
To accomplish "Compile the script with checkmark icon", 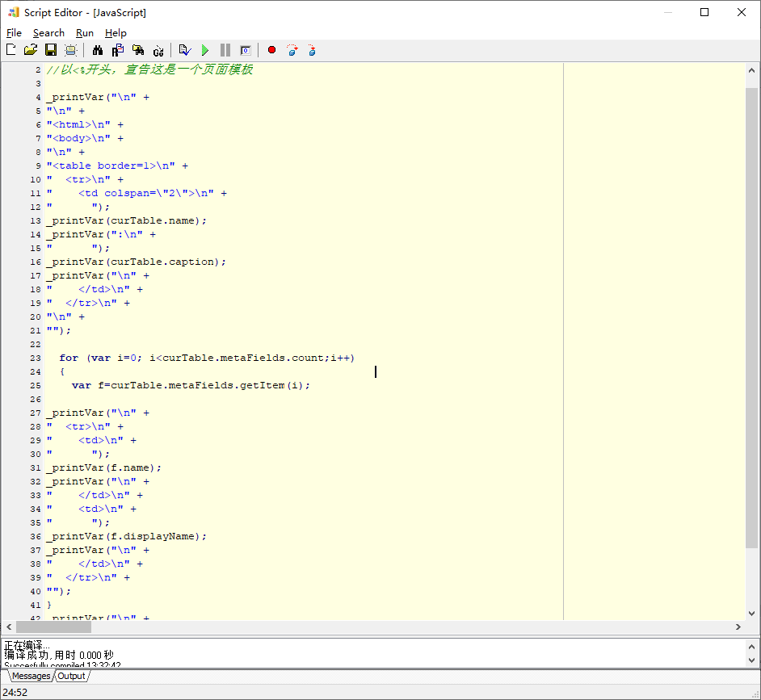I will click(185, 50).
